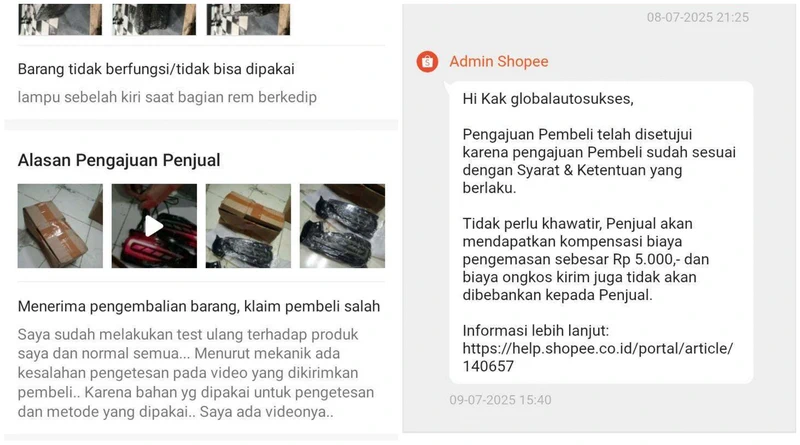Open the third buyer evidence thumbnail at the top
The height and width of the screenshot is (445, 800).
[x=248, y=19]
